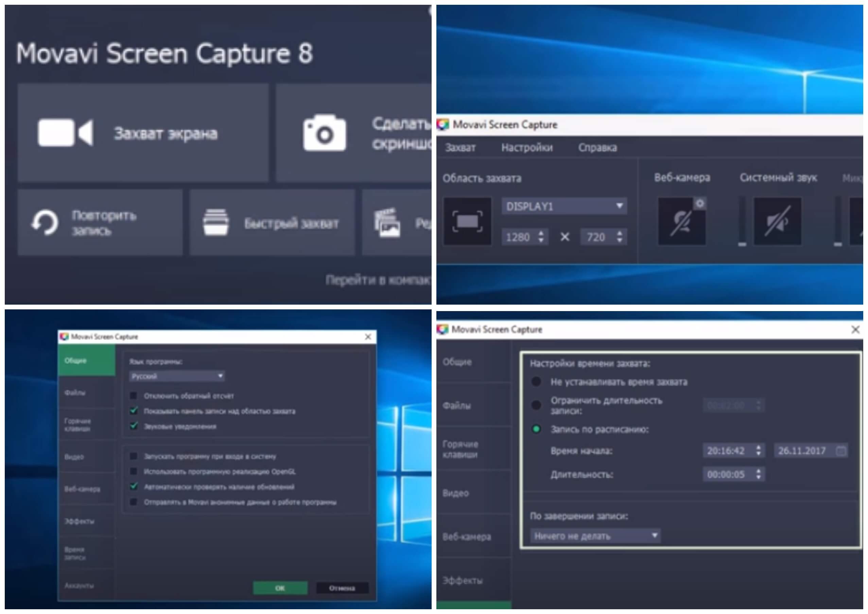Uncheck Показывать панель записи над областью захвата
Screen dimensions: 868x614
134,411
